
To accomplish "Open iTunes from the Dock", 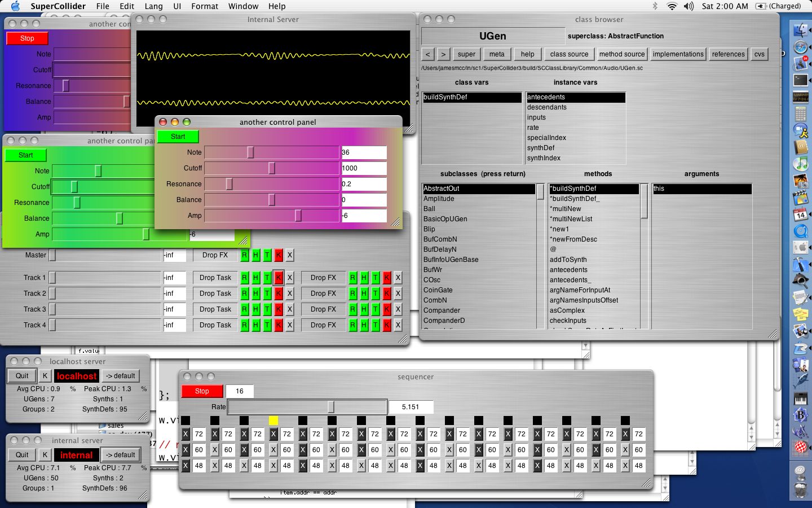I will 801,164.
